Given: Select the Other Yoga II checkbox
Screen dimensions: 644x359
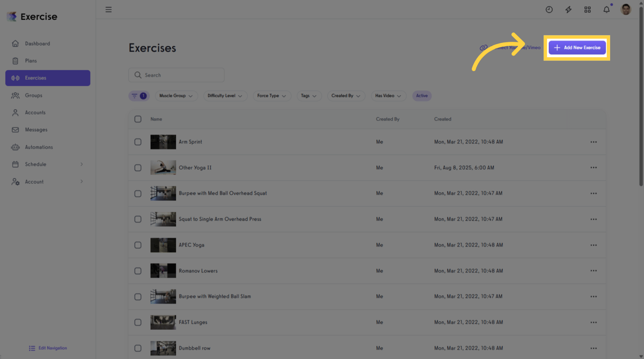Looking at the screenshot, I should click(138, 168).
